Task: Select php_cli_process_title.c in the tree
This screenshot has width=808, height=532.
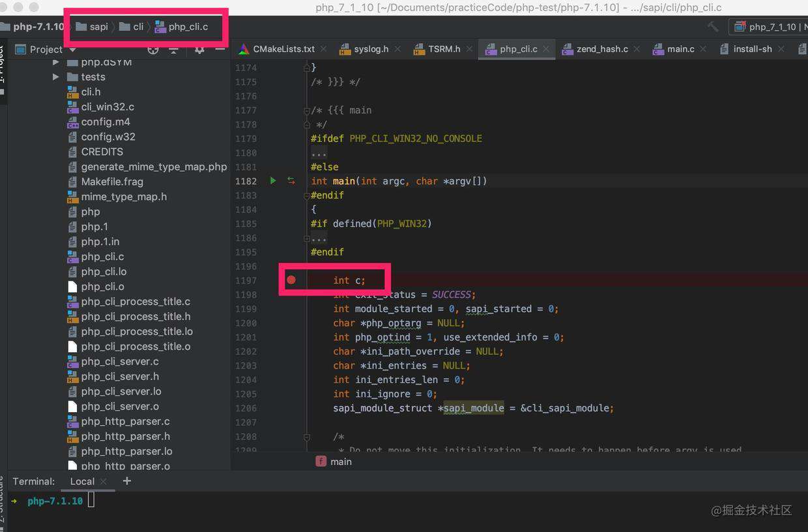Action: coord(136,301)
